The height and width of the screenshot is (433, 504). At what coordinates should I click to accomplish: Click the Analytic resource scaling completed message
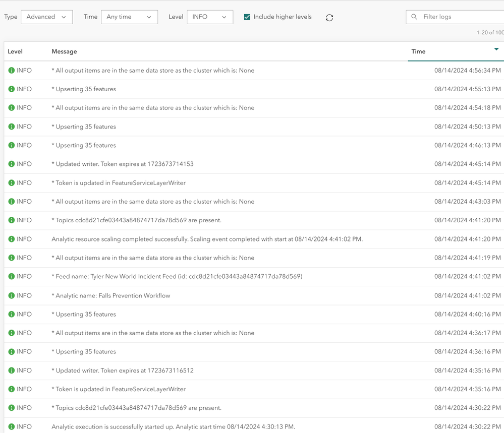click(207, 239)
